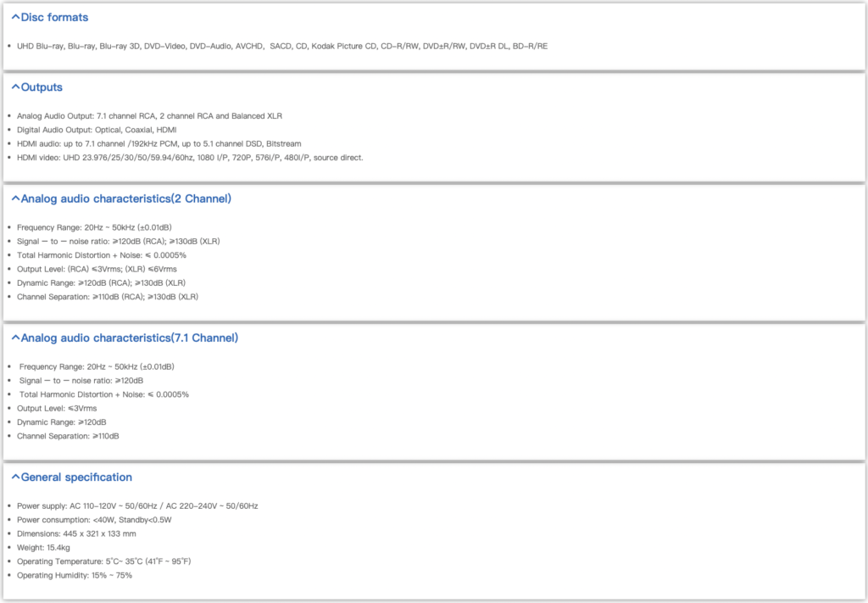The image size is (868, 603).
Task: Click the HDMI audio specification line
Action: tap(159, 143)
